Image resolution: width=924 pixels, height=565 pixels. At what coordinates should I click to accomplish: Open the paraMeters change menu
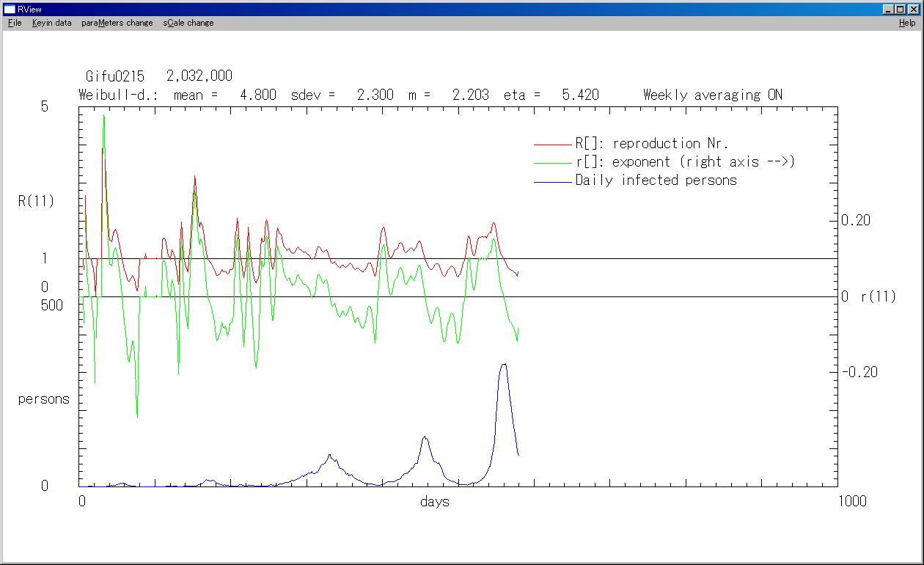click(x=117, y=23)
